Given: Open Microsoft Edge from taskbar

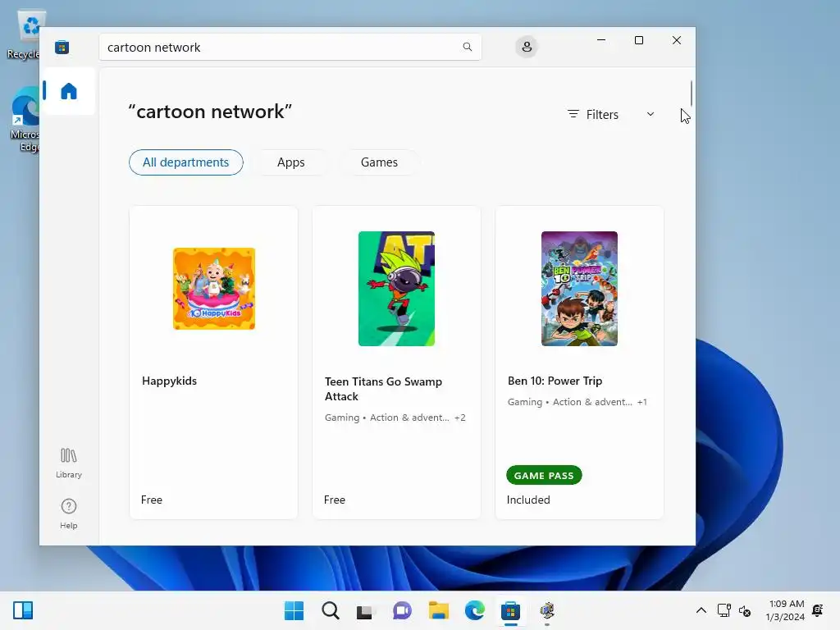Looking at the screenshot, I should click(475, 610).
